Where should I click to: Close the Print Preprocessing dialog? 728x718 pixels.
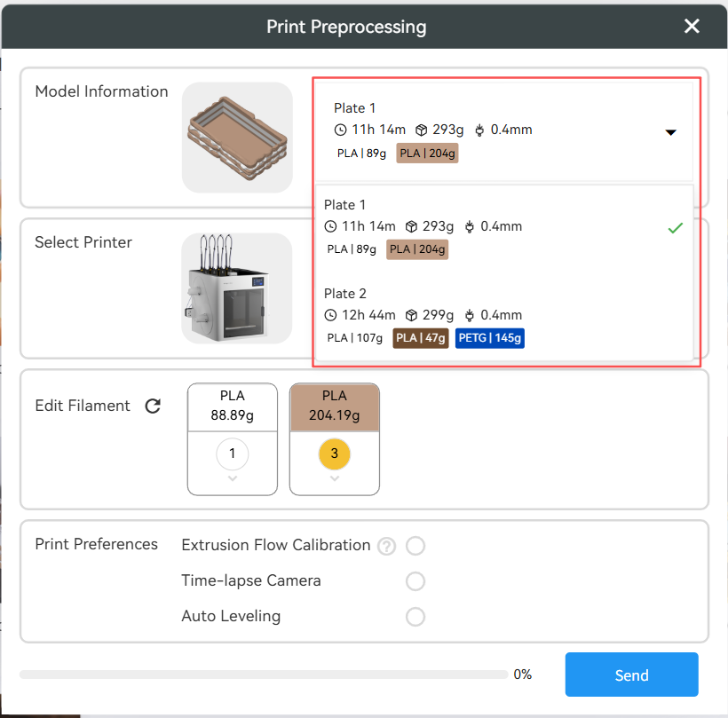pyautogui.click(x=692, y=27)
